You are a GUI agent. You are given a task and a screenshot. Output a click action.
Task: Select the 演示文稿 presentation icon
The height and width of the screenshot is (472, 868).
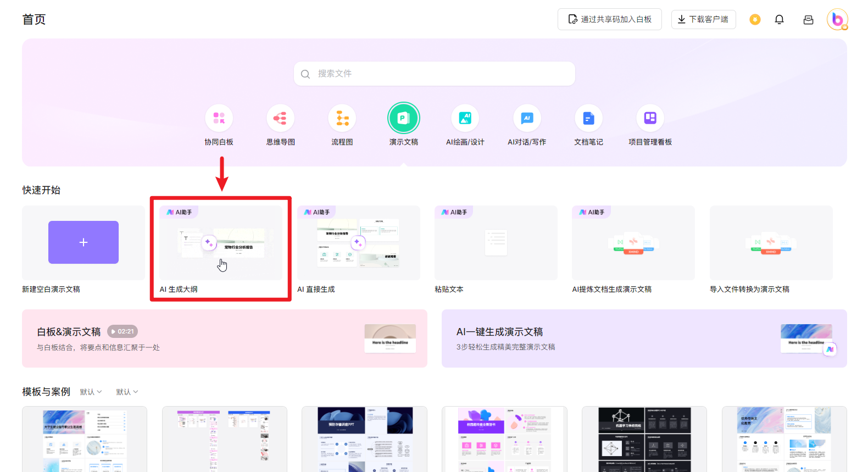pos(404,118)
